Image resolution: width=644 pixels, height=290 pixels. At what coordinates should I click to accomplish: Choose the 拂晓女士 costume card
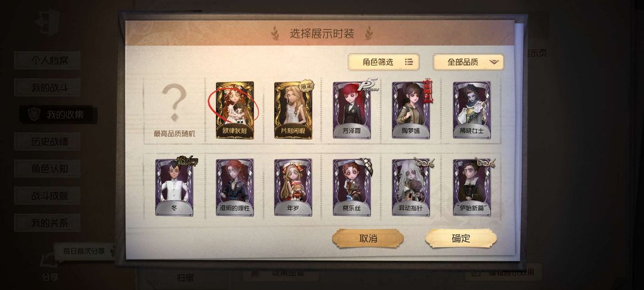[472, 110]
